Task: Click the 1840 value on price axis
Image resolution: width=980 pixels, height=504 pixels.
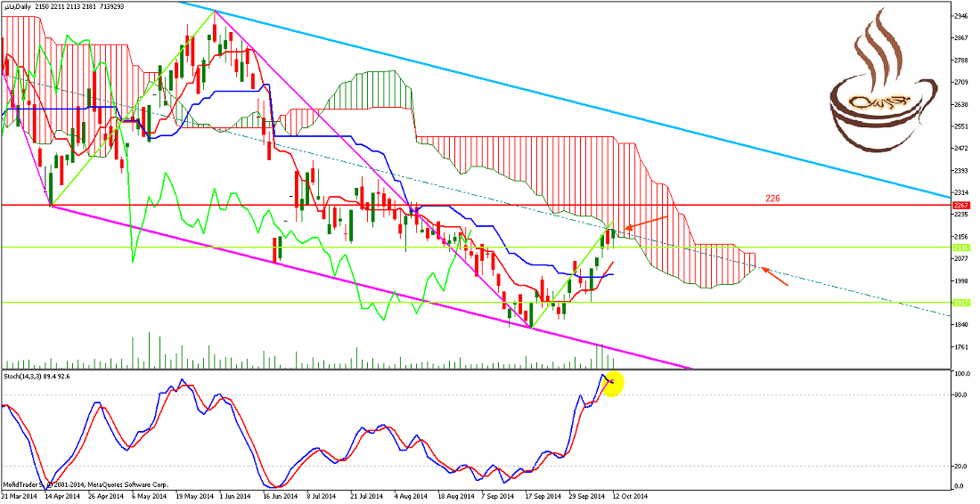Action: click(x=961, y=325)
